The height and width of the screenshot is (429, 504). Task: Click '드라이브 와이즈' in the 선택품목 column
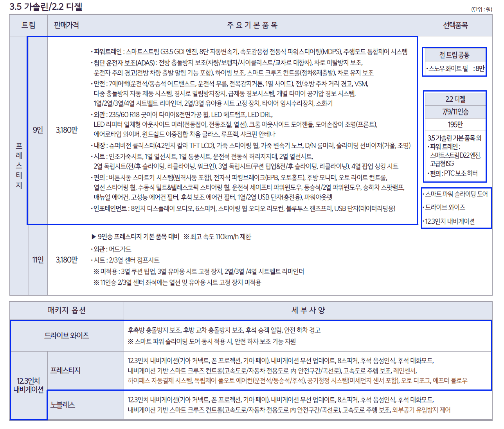pyautogui.click(x=444, y=207)
